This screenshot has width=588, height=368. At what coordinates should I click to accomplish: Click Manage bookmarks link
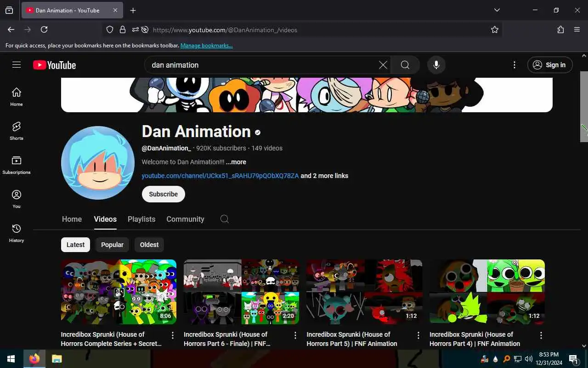(207, 46)
